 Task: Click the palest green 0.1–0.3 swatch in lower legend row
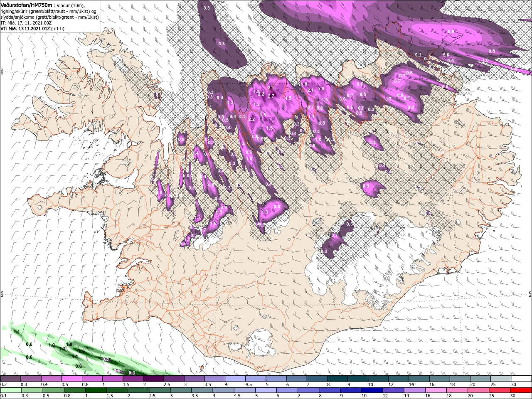point(10,390)
